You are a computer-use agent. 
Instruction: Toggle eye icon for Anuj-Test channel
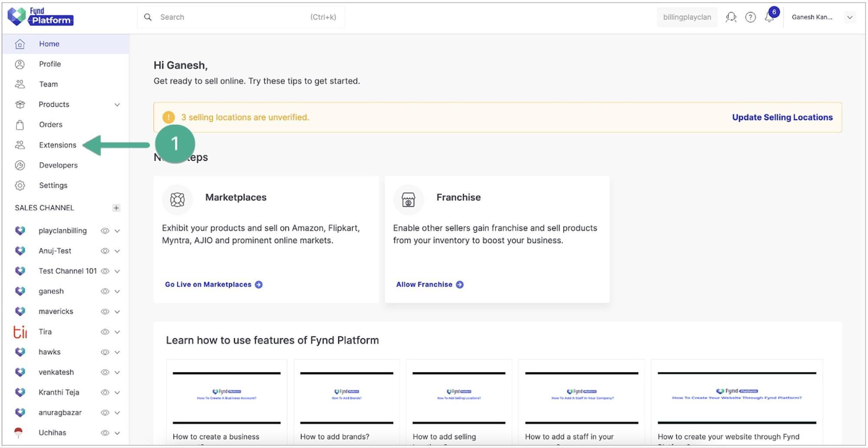tap(105, 251)
